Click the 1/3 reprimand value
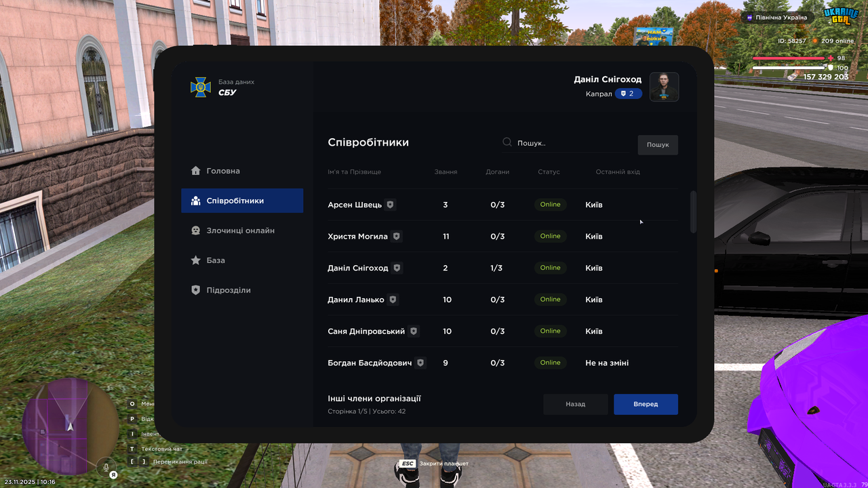 496,268
